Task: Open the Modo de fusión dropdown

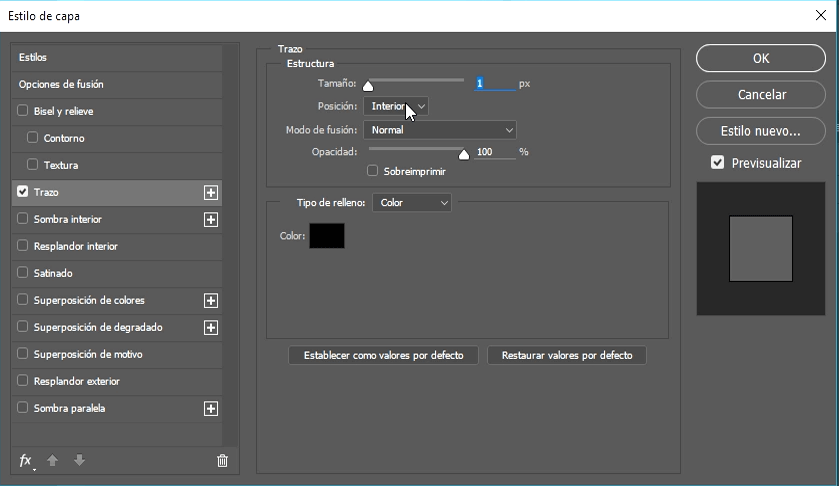Action: click(440, 130)
